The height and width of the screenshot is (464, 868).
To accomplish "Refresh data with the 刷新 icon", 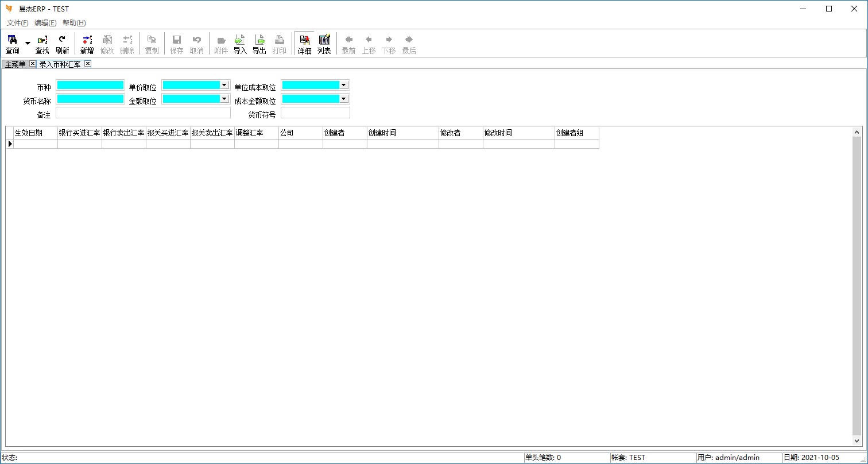I will (x=62, y=44).
